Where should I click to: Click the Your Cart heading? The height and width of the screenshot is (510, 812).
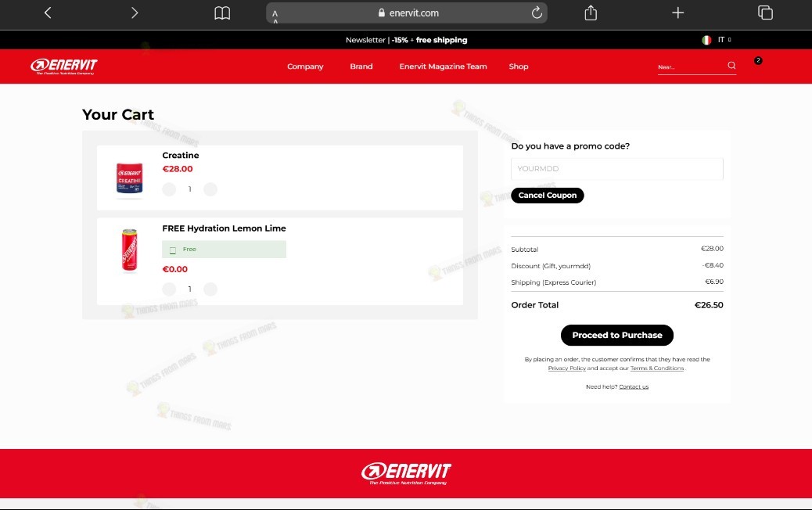(x=118, y=114)
